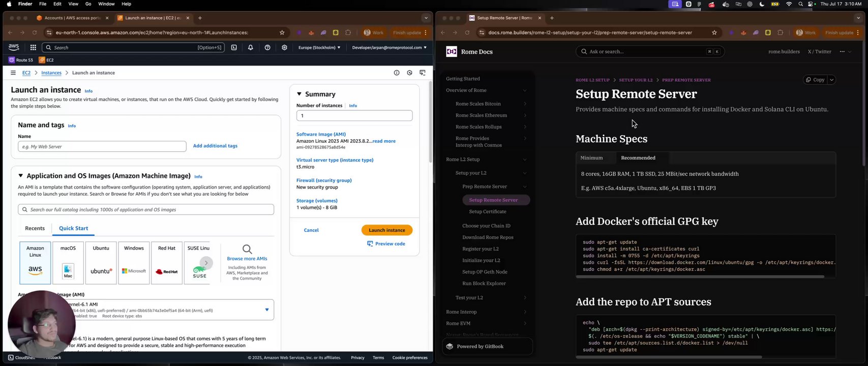This screenshot has height=366, width=868.
Task: Open a new tab in Rome Docs window
Action: coord(552,18)
